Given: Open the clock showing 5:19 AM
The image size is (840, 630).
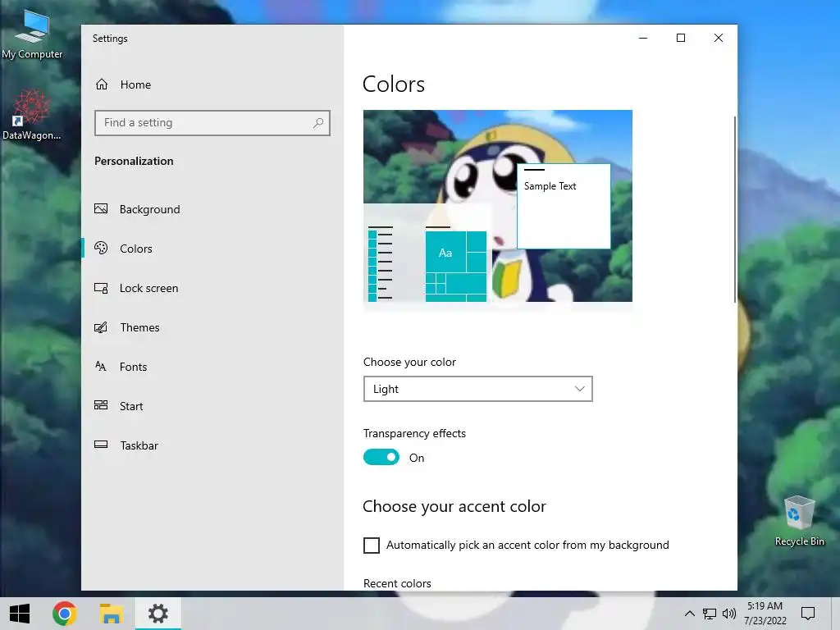Looking at the screenshot, I should [765, 614].
